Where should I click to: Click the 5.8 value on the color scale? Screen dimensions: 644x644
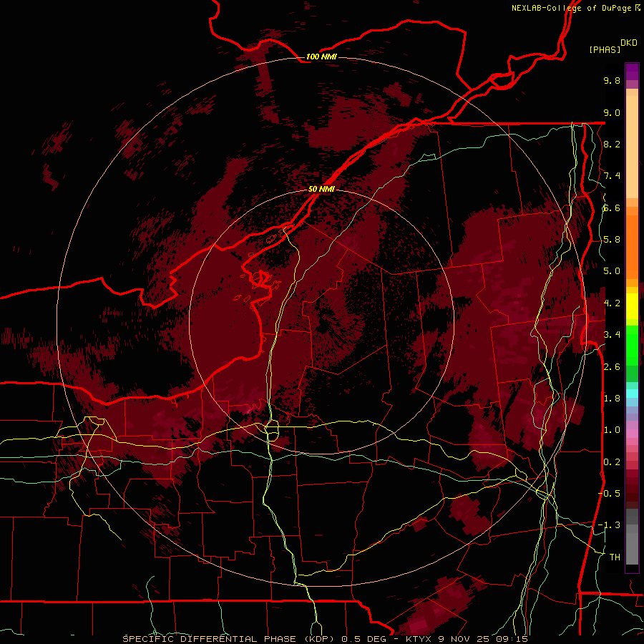612,240
